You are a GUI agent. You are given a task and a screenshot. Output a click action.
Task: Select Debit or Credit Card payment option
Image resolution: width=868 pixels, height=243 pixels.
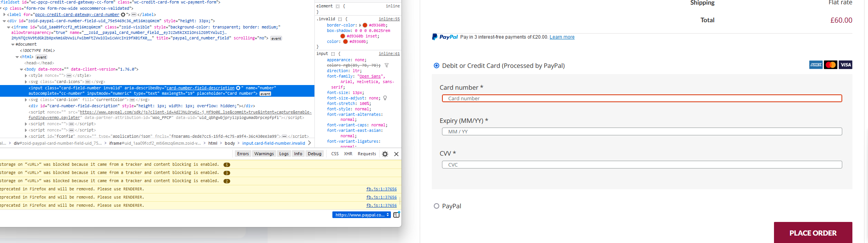click(x=437, y=66)
